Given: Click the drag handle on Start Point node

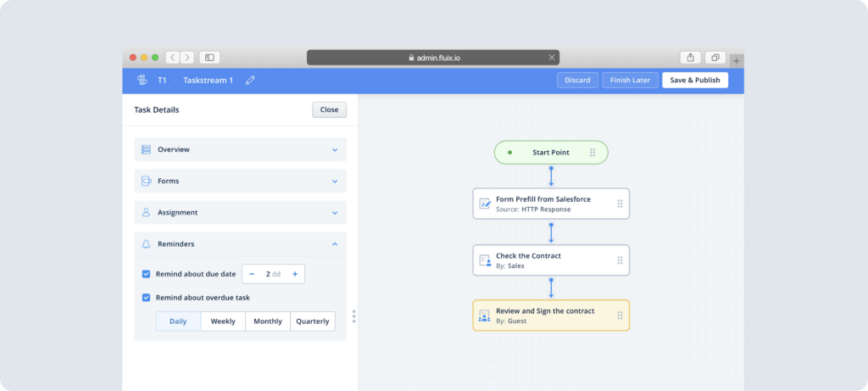Looking at the screenshot, I should [x=593, y=153].
